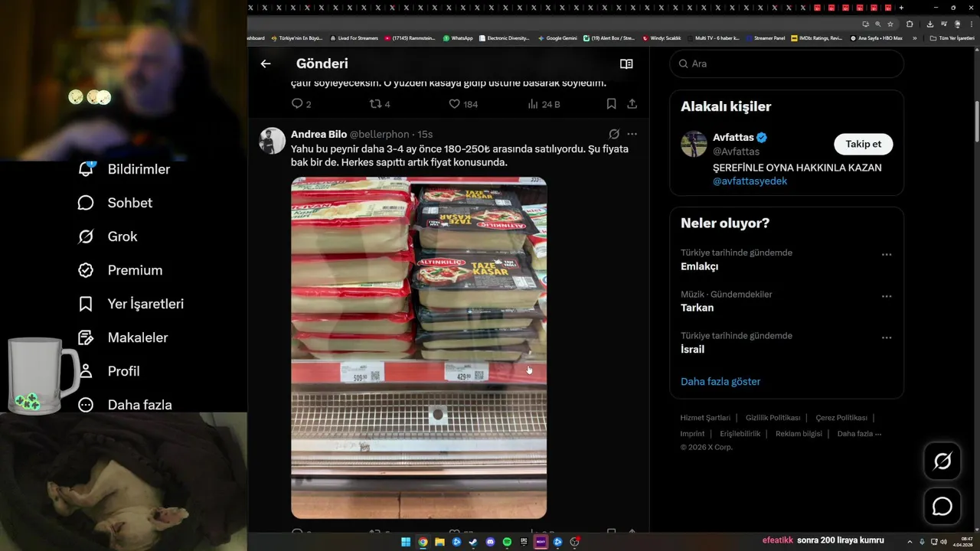Open Streamer Panel bookmark
This screenshot has height=551, width=980.
(766, 38)
